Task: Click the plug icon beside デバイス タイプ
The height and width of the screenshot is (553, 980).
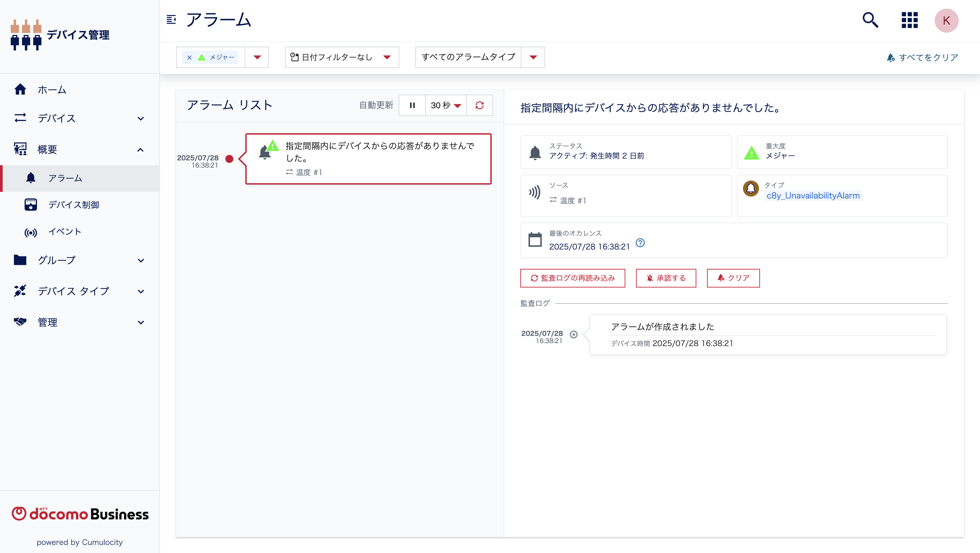Action: click(x=20, y=291)
